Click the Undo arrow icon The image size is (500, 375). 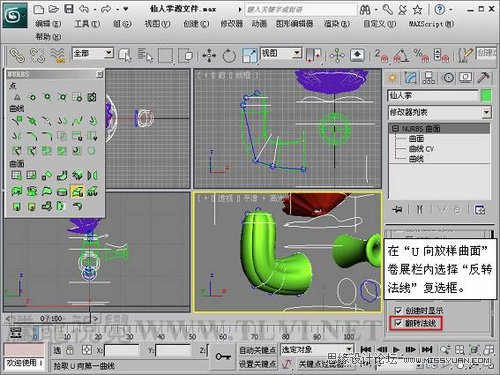pos(84,9)
